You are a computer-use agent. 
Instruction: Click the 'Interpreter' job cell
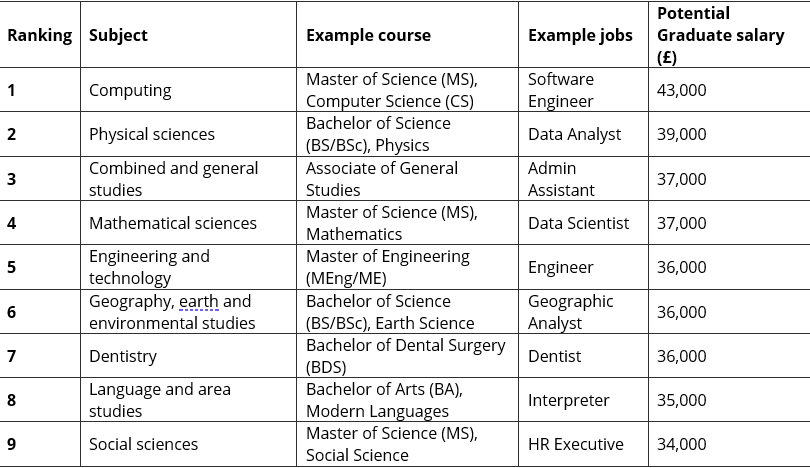coord(583,400)
